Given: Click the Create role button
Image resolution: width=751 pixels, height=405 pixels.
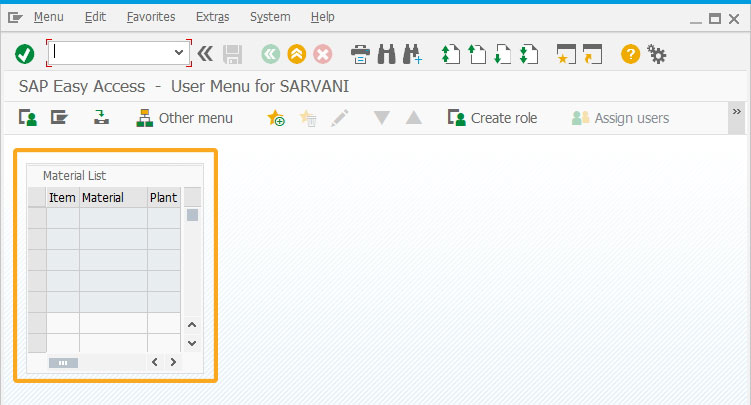Looking at the screenshot, I should (x=492, y=118).
